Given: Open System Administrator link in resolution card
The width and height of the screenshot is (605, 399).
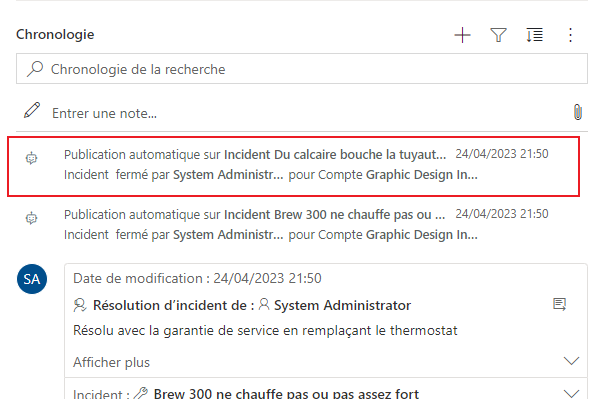Looking at the screenshot, I should (x=342, y=305).
